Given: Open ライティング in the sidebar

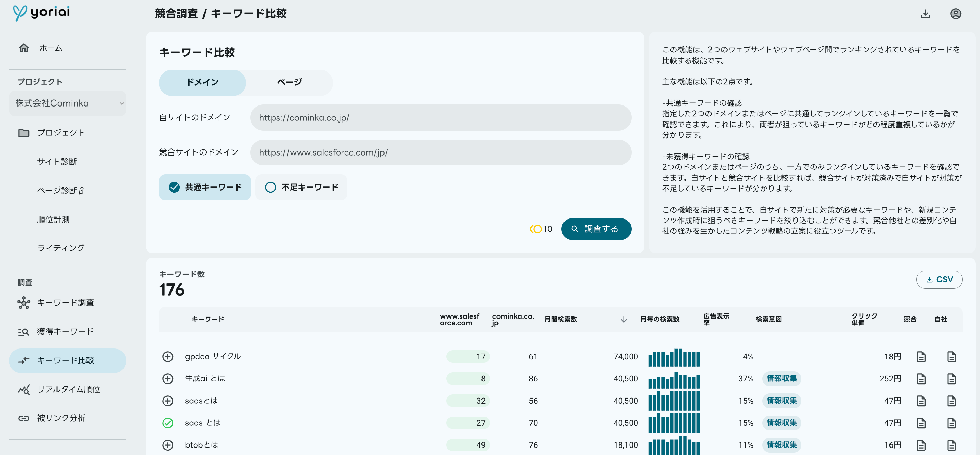Looking at the screenshot, I should (61, 248).
